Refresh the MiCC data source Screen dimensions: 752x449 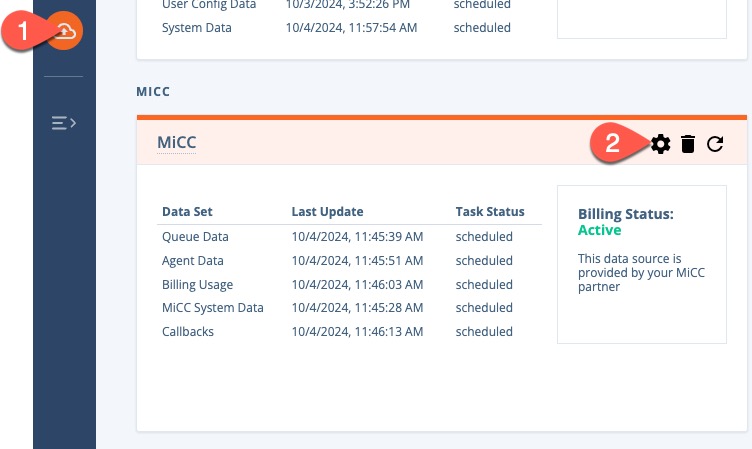715,144
